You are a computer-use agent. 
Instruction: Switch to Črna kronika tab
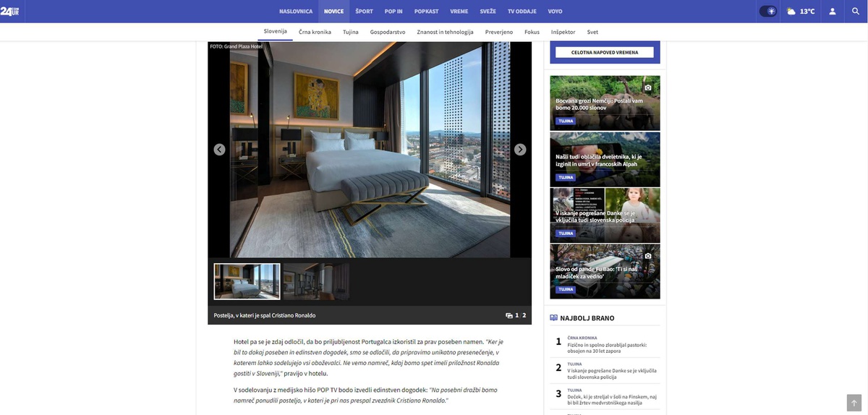pos(315,32)
